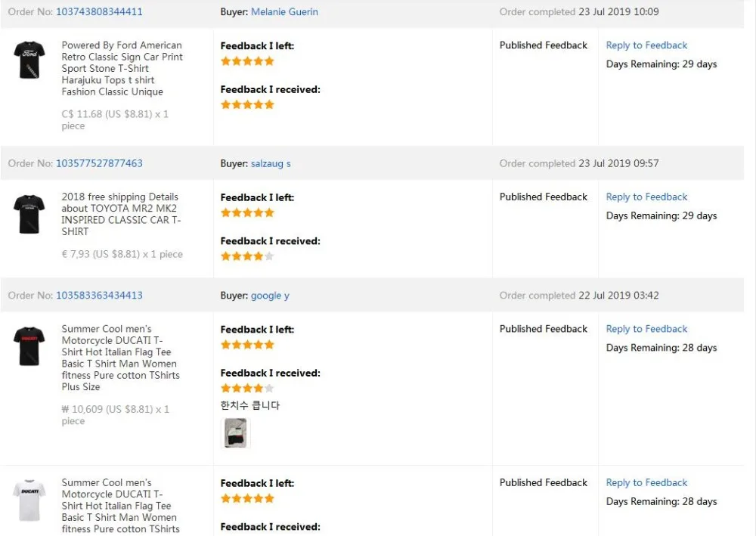This screenshot has height=536, width=756.
Task: Reply to Feedback for the Ford shirt order
Action: pos(646,45)
